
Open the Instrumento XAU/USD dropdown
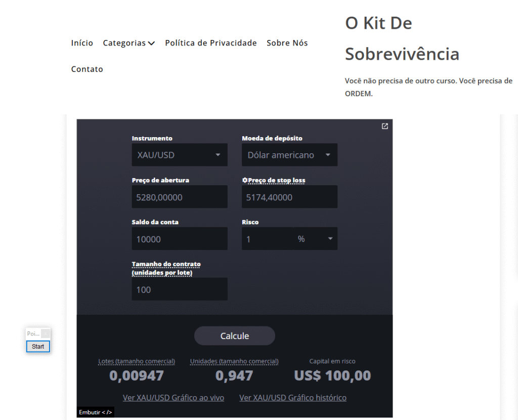click(x=179, y=155)
